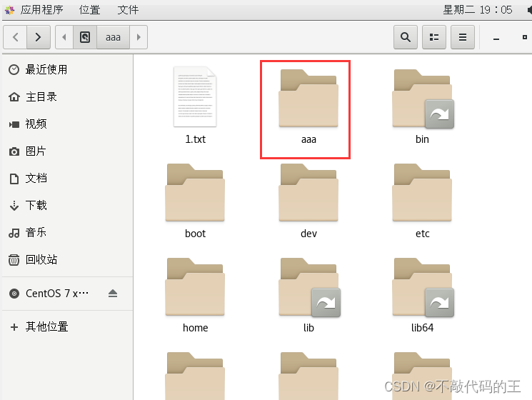This screenshot has height=400, width=532.
Task: Select the aaa folder icon
Action: (308, 99)
